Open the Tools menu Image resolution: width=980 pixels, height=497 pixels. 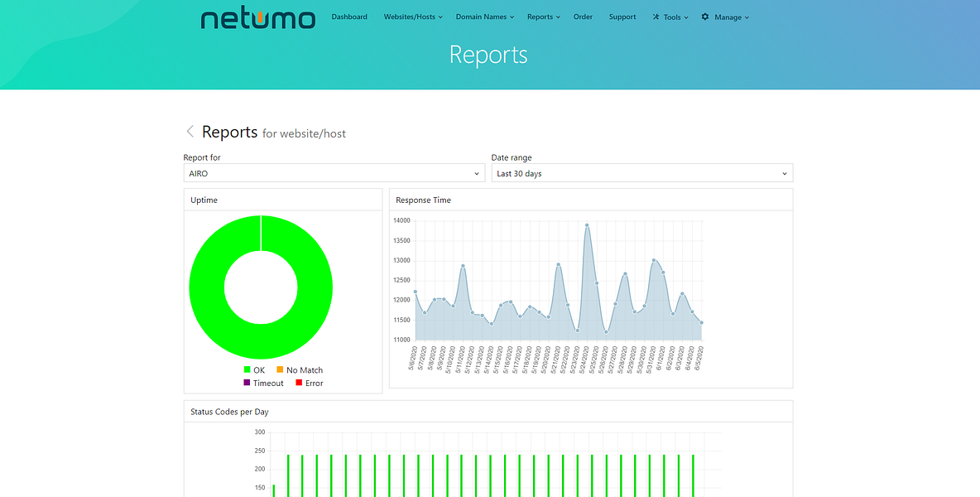pos(670,17)
